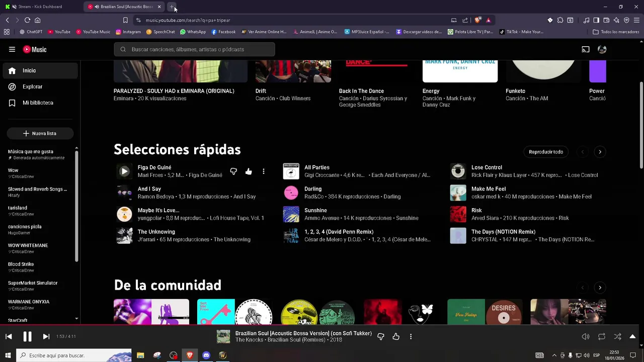Show hidden system tray icons
This screenshot has height=362, width=644.
(554, 355)
